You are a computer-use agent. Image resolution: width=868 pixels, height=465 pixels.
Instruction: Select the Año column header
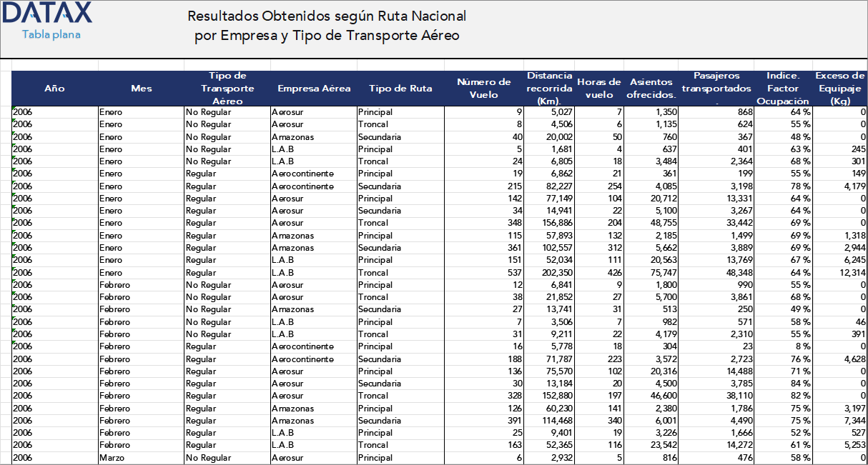coord(54,88)
